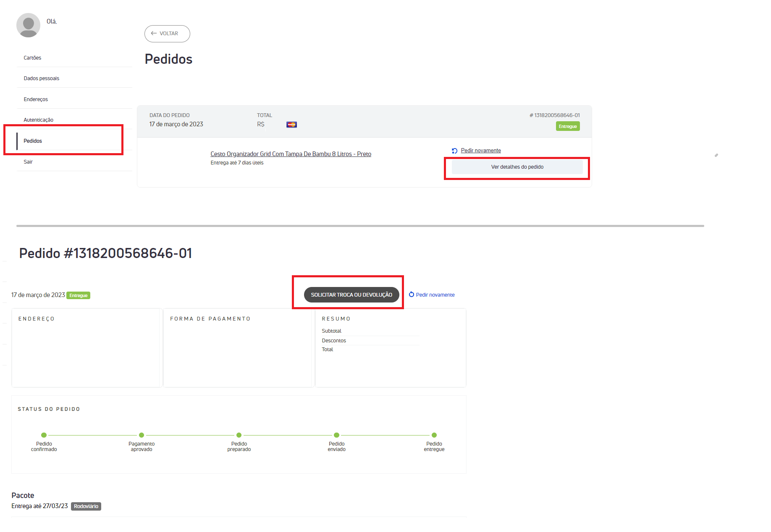Go to Endereços in the sidebar

(36, 99)
